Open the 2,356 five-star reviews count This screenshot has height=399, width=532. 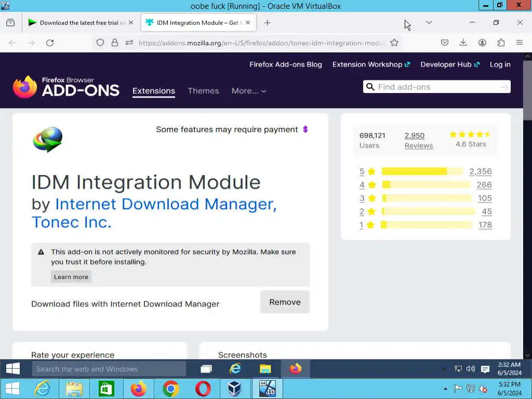click(481, 171)
